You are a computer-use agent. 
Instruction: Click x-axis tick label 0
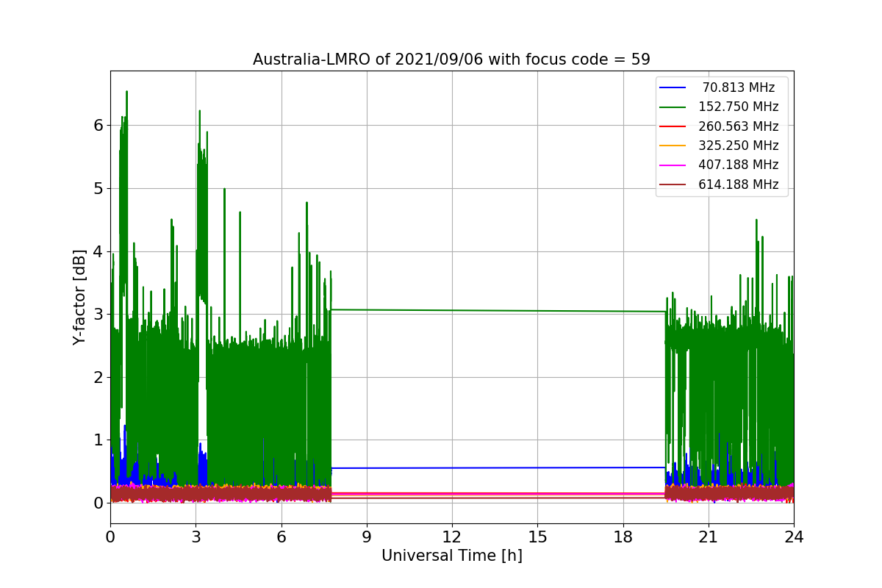pos(110,537)
